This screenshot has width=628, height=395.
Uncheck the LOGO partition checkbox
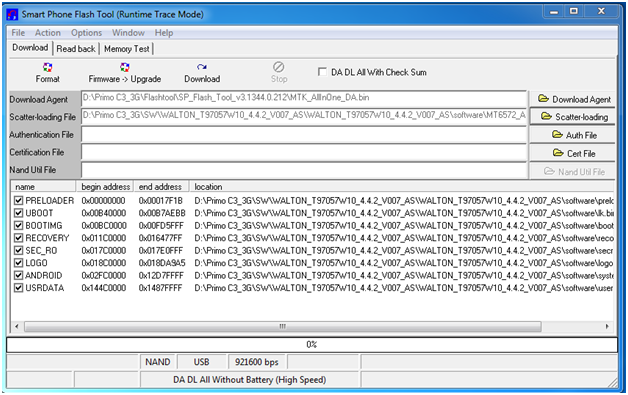(x=18, y=263)
